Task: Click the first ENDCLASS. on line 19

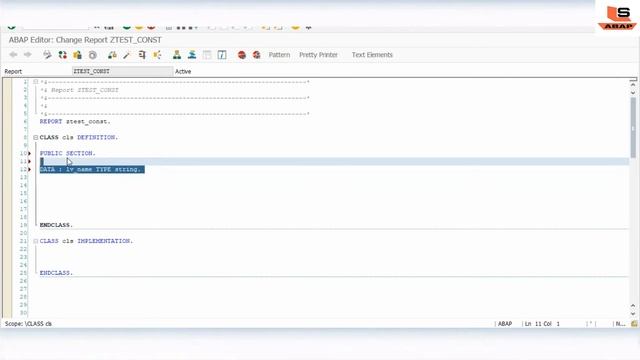Action: (x=56, y=225)
